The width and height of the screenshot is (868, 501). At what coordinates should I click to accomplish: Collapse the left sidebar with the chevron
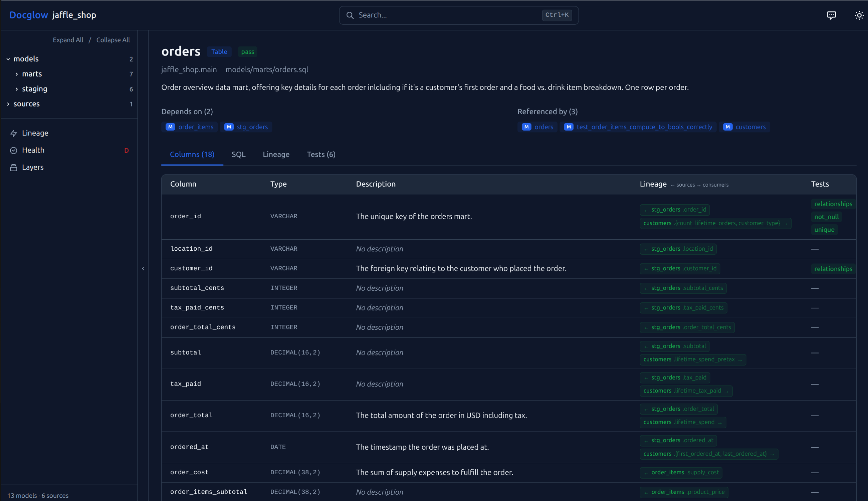(143, 268)
